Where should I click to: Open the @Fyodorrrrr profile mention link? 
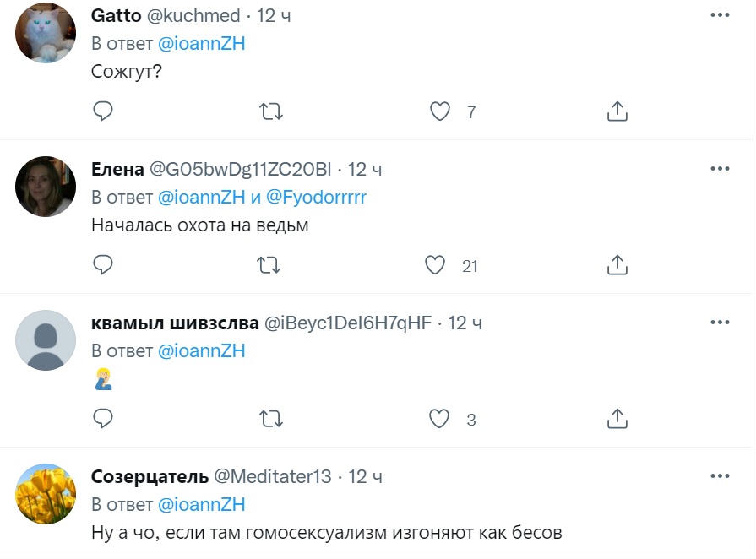[316, 197]
